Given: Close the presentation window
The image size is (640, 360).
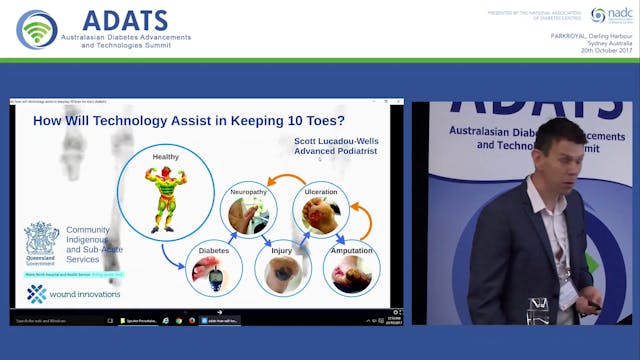Looking at the screenshot, I should [x=398, y=101].
